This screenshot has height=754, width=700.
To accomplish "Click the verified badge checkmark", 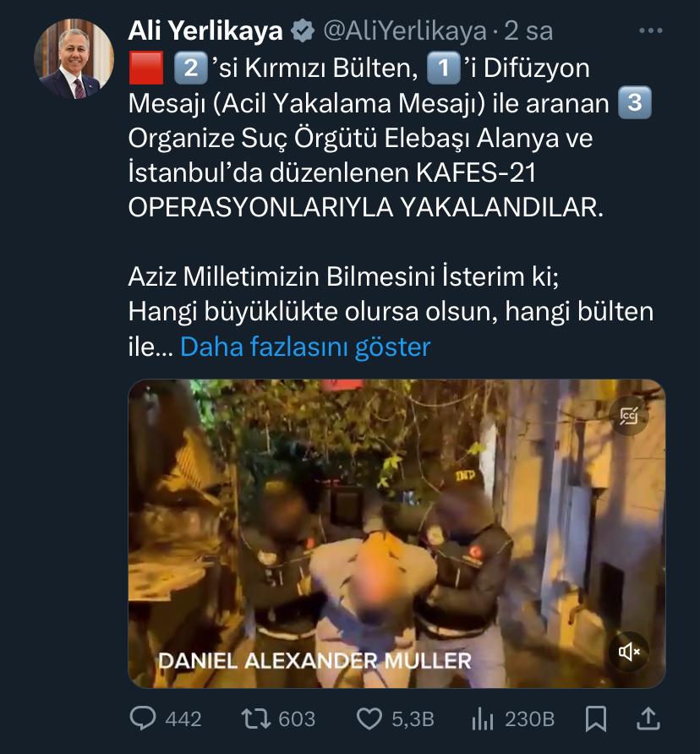I will click(303, 30).
